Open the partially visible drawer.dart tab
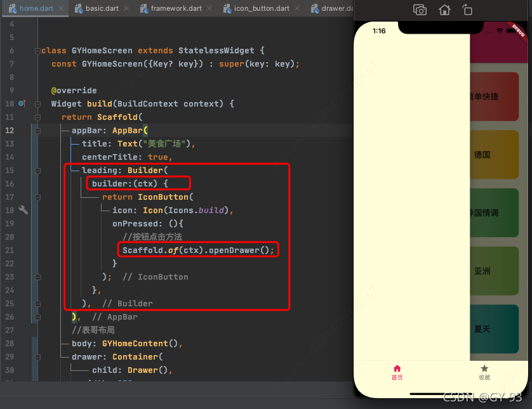532x409 pixels. pos(332,8)
